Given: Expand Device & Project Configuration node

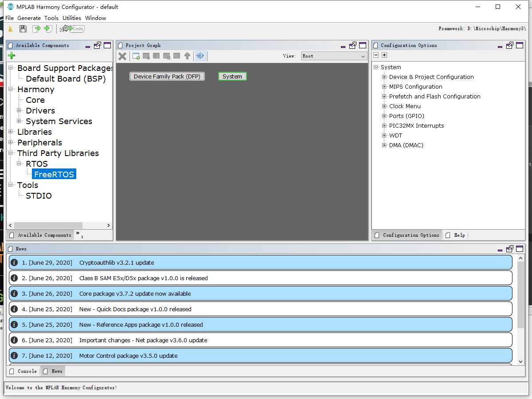Looking at the screenshot, I should click(x=384, y=77).
